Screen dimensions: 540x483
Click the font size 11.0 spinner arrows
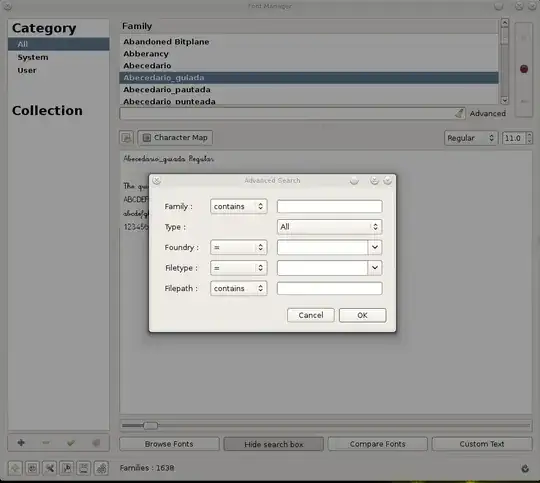click(x=529, y=138)
